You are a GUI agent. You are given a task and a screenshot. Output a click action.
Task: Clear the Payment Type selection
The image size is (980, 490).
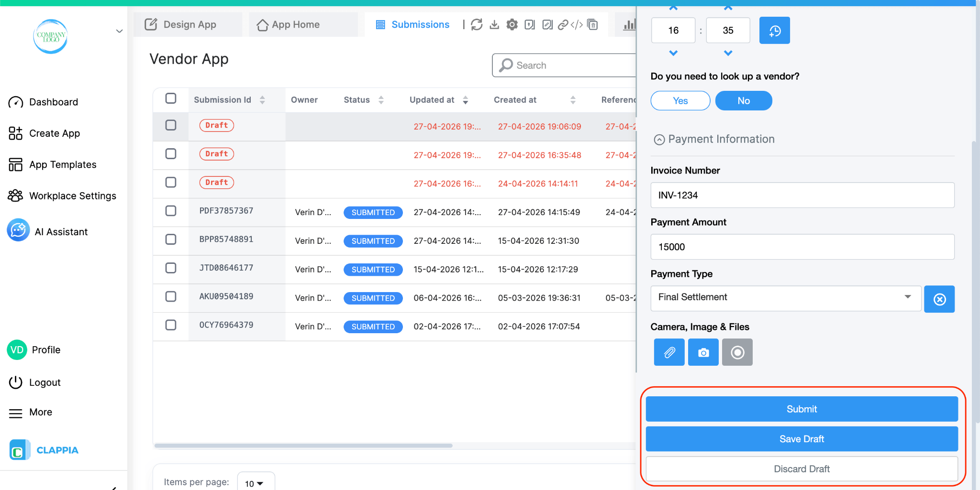click(939, 299)
